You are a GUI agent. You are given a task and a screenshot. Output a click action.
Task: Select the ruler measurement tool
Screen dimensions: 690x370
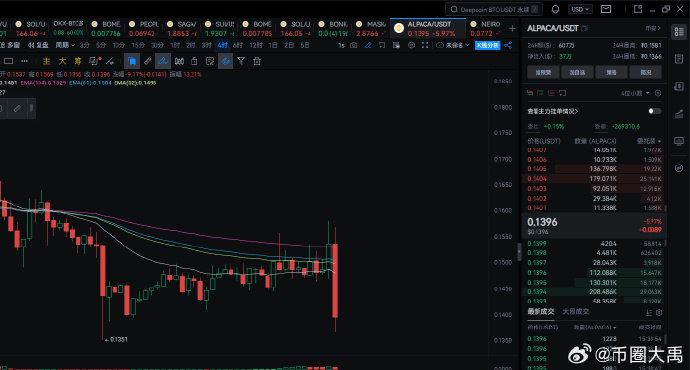pos(147,61)
